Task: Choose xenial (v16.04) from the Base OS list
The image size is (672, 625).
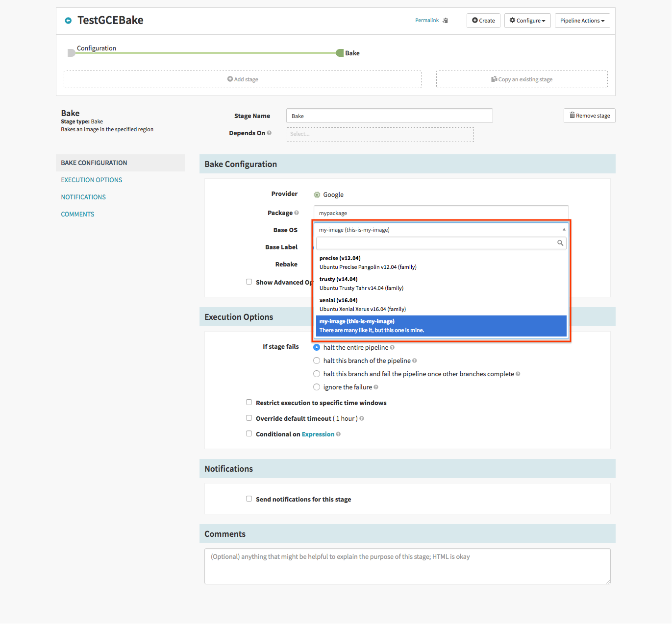Action: pos(441,305)
